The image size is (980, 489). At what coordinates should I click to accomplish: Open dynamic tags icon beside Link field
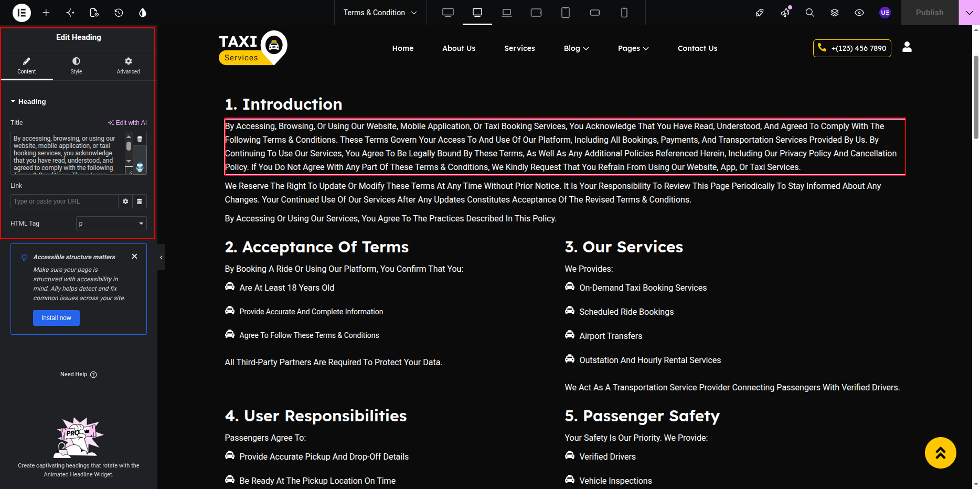[x=140, y=201]
